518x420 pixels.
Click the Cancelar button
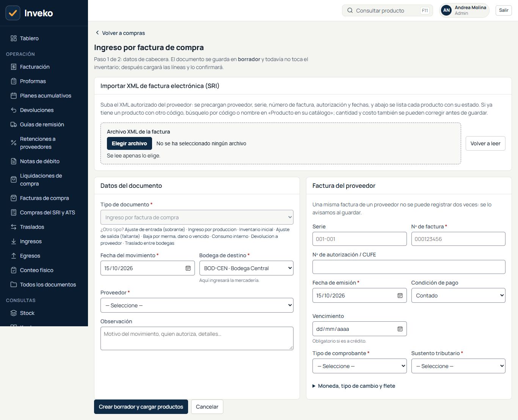pos(207,407)
